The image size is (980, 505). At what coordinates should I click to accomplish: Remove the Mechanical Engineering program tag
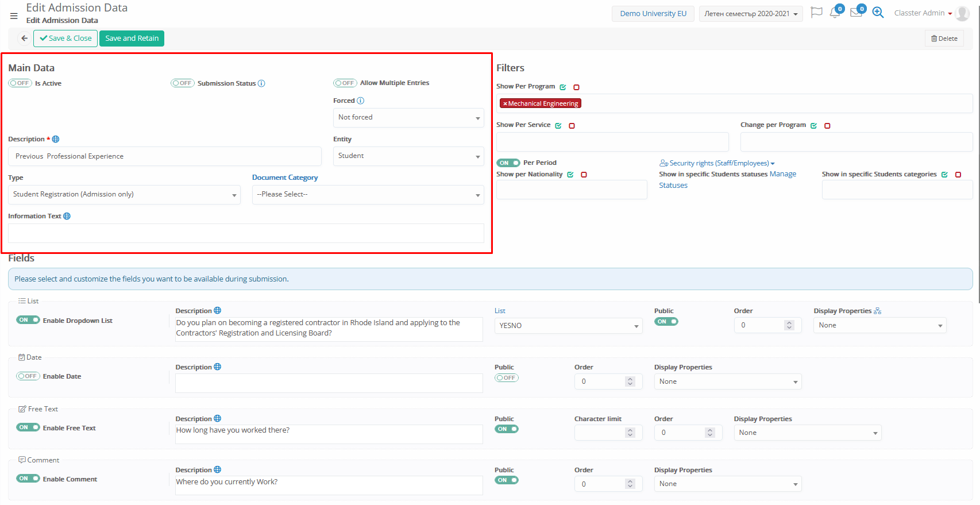pos(505,104)
